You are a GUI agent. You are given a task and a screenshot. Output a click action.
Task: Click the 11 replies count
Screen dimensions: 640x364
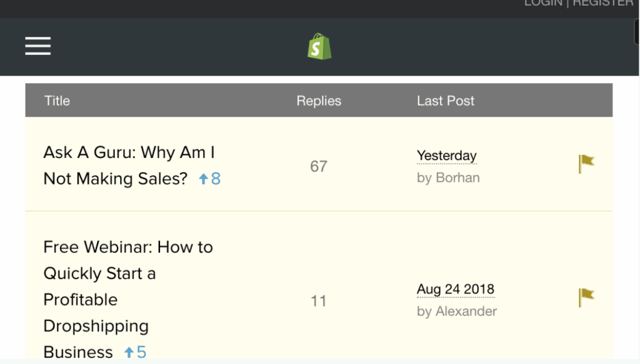319,301
